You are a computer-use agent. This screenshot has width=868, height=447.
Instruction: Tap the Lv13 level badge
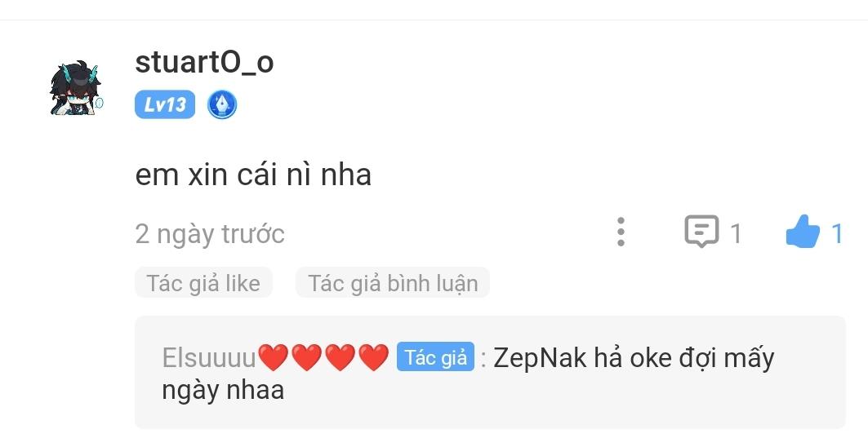165,104
